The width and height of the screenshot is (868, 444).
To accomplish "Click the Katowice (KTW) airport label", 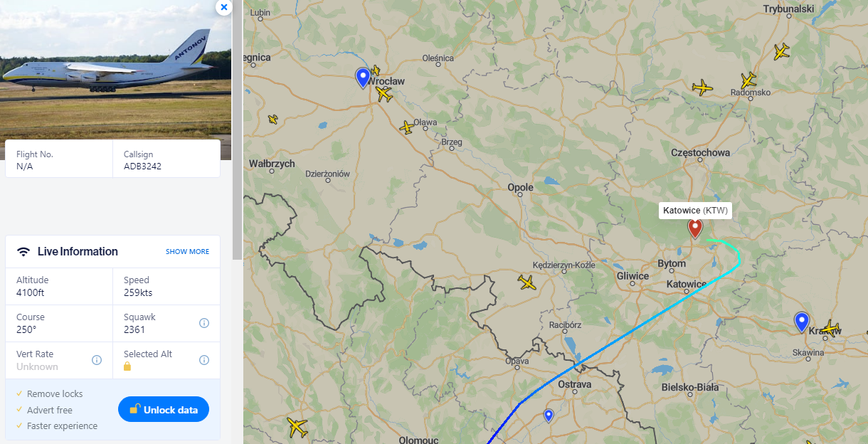I will click(695, 210).
